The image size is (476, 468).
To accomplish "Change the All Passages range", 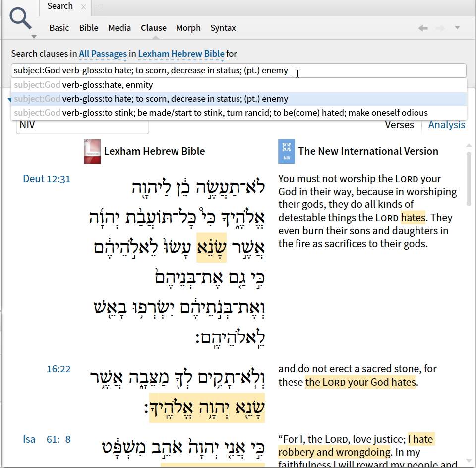I will [103, 54].
